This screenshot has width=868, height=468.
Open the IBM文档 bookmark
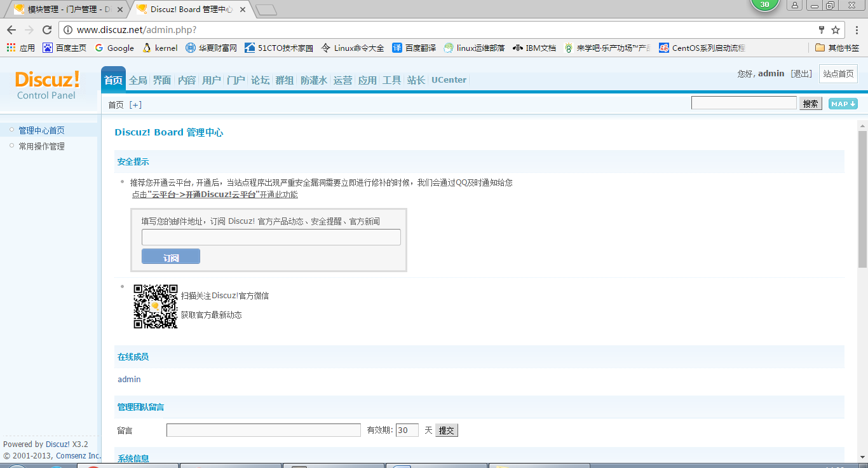click(534, 48)
